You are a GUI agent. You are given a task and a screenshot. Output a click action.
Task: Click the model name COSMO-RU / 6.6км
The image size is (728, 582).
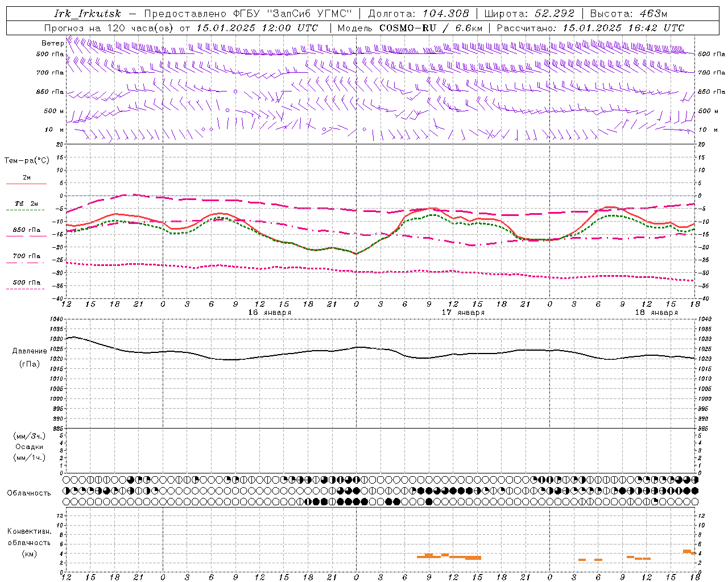[x=431, y=28]
